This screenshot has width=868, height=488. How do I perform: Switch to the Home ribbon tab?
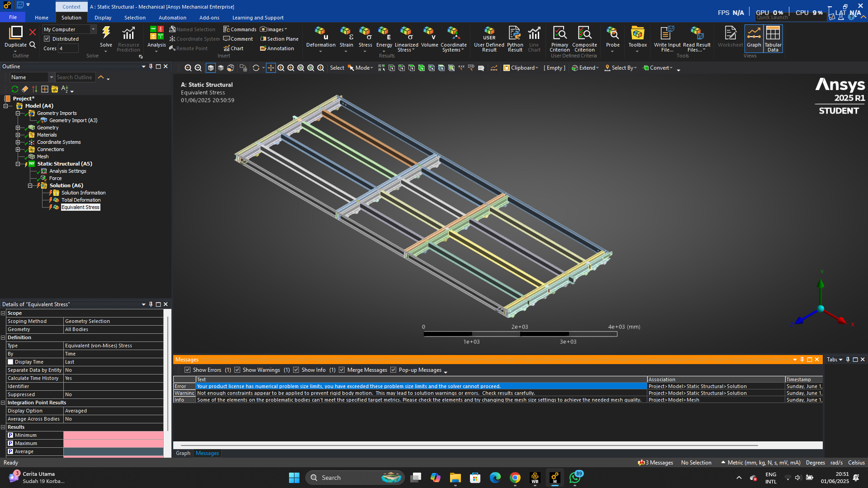(42, 18)
